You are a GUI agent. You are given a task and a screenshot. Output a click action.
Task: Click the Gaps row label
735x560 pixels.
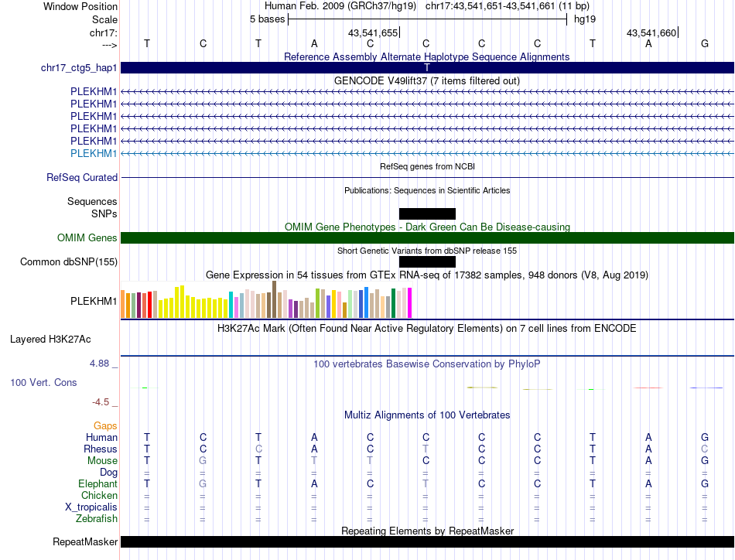pos(105,425)
